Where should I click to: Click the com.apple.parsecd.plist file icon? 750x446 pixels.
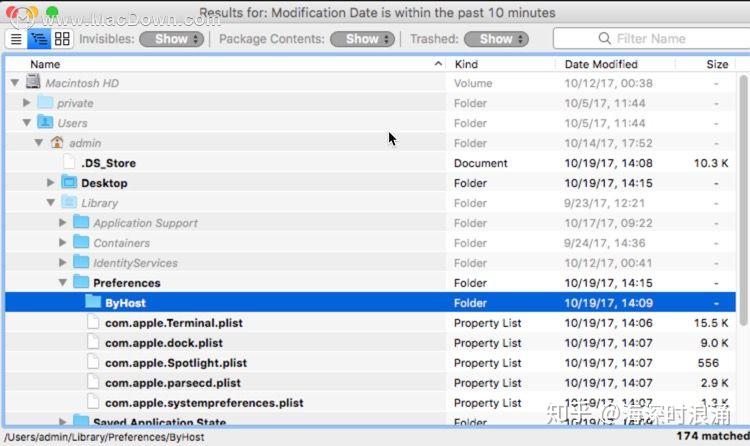click(x=93, y=382)
